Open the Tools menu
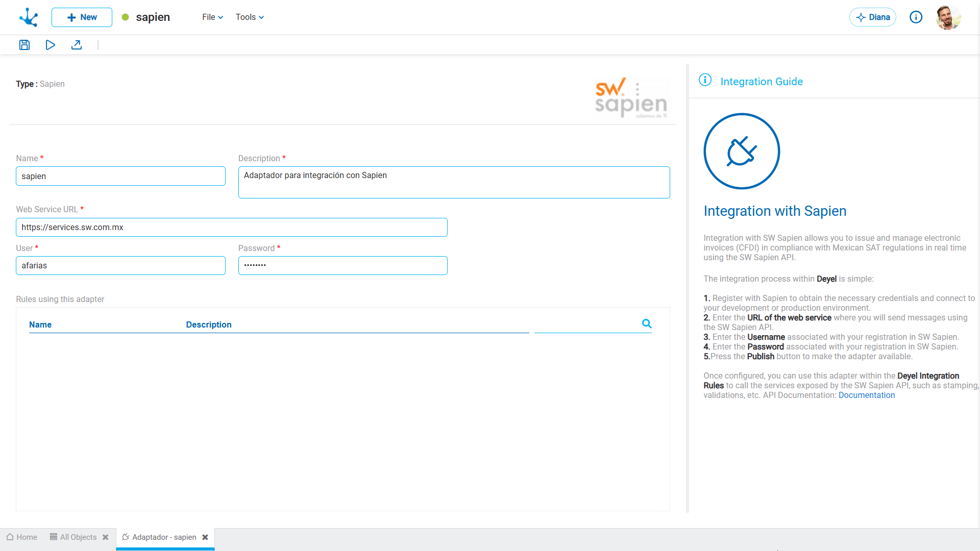Screen dimensions: 980x551 pos(250,17)
